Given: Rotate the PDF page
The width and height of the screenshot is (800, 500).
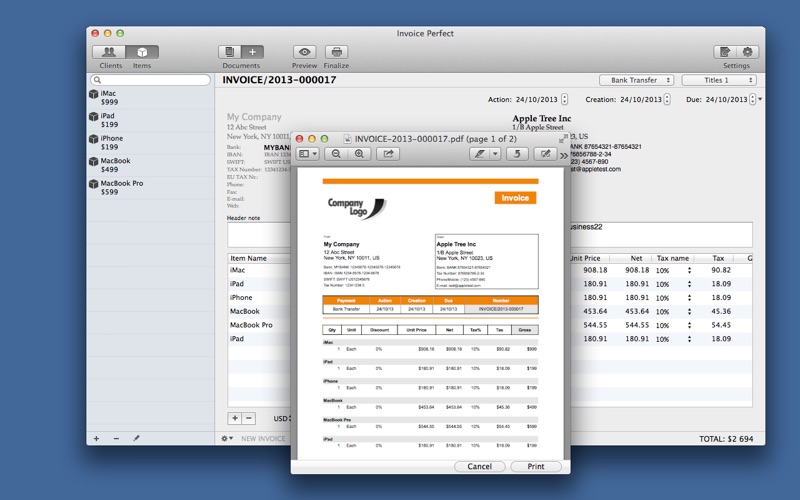Looking at the screenshot, I should 517,154.
